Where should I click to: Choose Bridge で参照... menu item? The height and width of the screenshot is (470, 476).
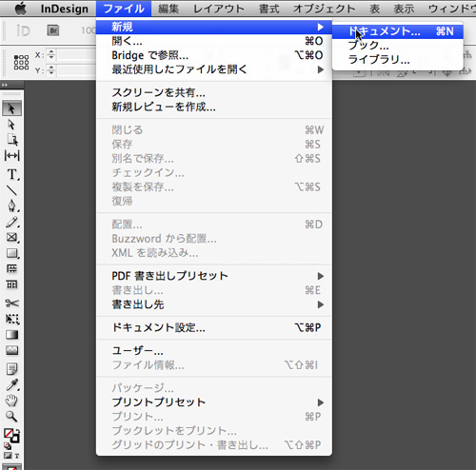pos(214,55)
